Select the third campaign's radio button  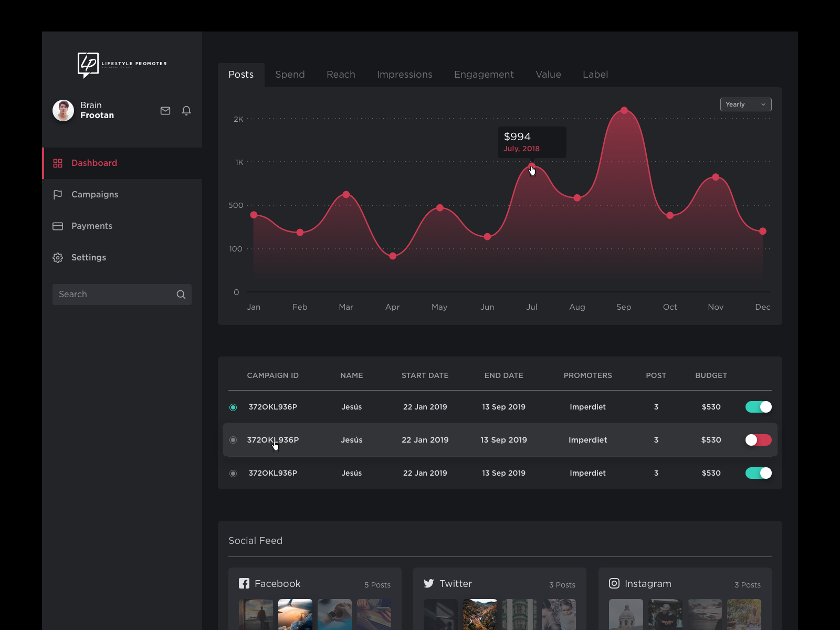click(233, 474)
